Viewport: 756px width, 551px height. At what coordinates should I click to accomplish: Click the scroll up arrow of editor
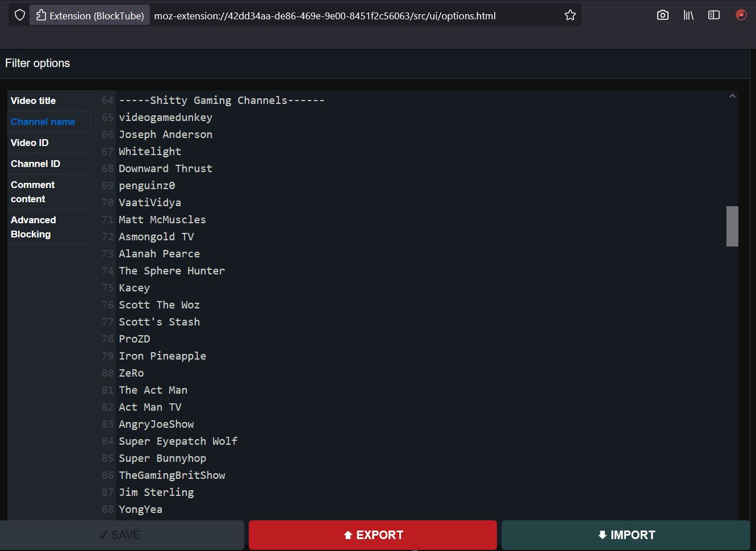[x=732, y=96]
